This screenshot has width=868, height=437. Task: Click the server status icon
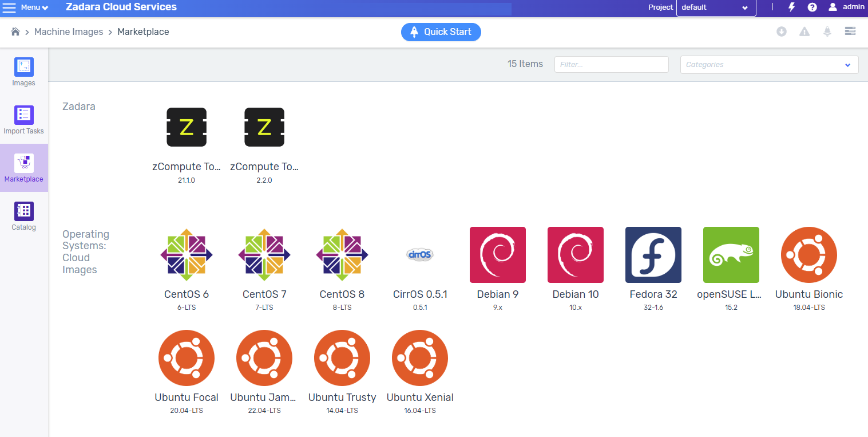(850, 32)
